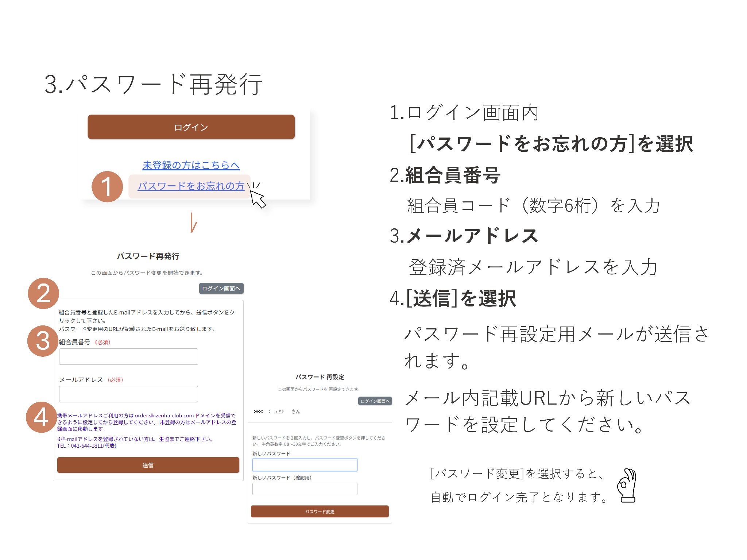Focus the 新しいパスワード（確認用） field
Viewport: 747px width, 560px height.
click(305, 489)
